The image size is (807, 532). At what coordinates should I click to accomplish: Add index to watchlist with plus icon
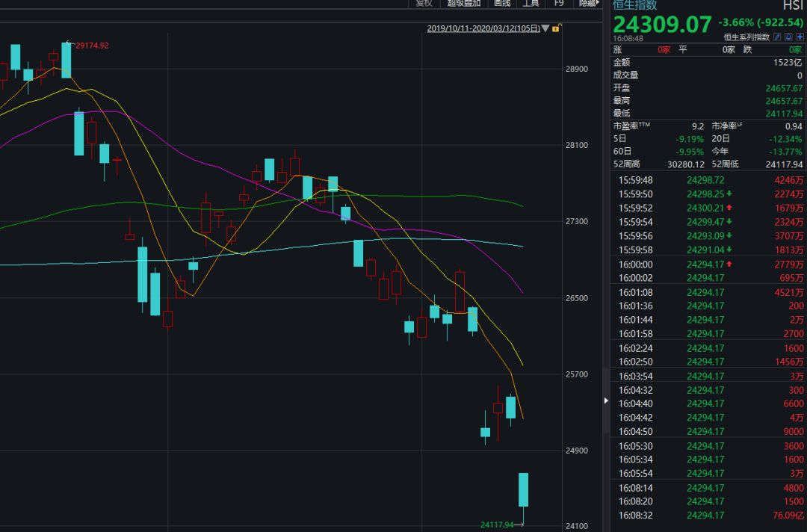tap(800, 37)
